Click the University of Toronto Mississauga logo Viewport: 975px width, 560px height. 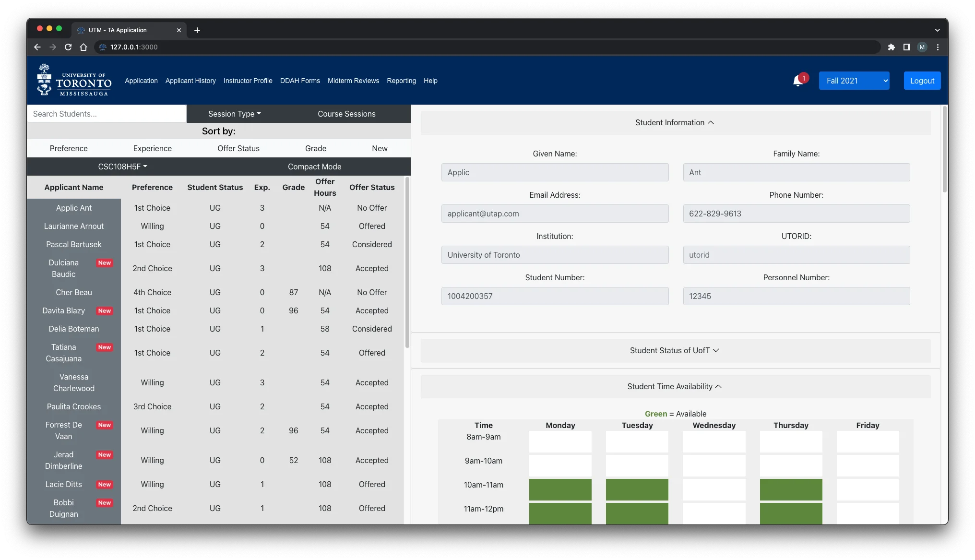(x=74, y=81)
